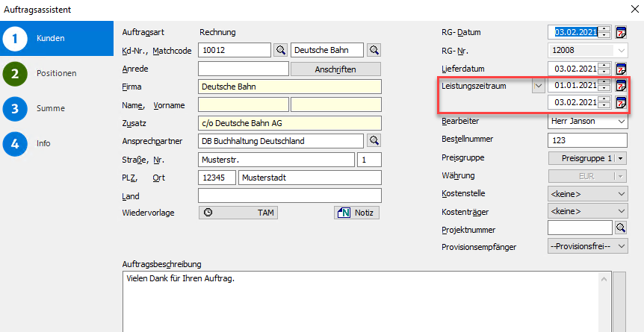Open the Lieferdatum calendar picker
This screenshot has height=332, width=644.
[x=620, y=69]
